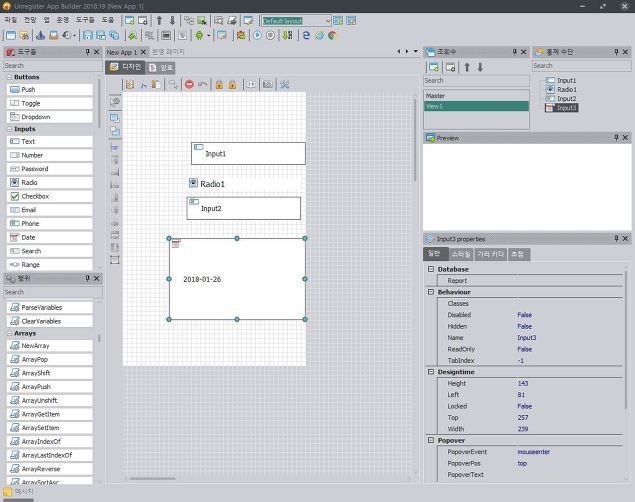Image resolution: width=635 pixels, height=502 pixels.
Task: Click the Paste clipboard icon in designer toolbar
Action: [x=156, y=84]
